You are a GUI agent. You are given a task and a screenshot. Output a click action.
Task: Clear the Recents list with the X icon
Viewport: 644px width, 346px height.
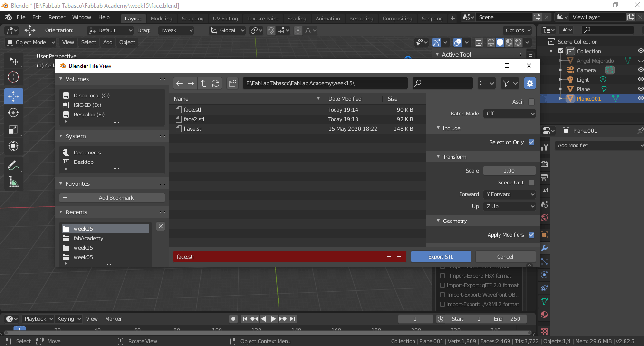click(161, 226)
